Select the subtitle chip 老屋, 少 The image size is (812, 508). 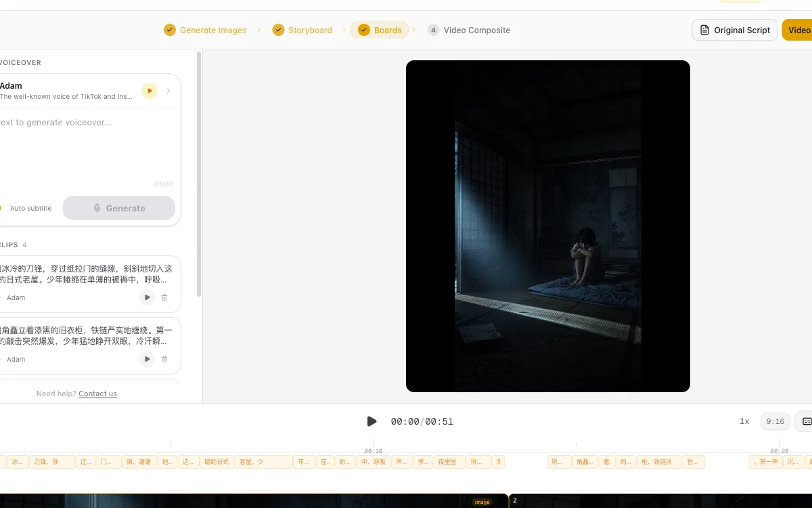click(x=263, y=462)
